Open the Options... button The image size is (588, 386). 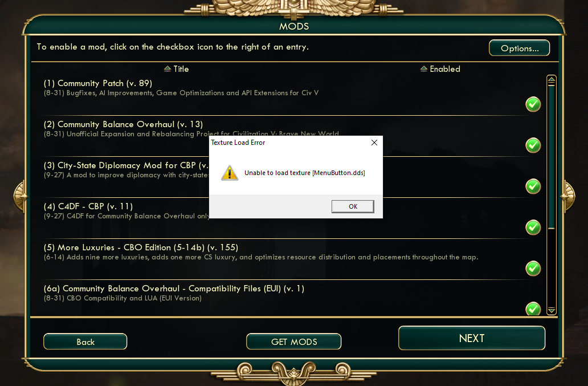point(520,48)
